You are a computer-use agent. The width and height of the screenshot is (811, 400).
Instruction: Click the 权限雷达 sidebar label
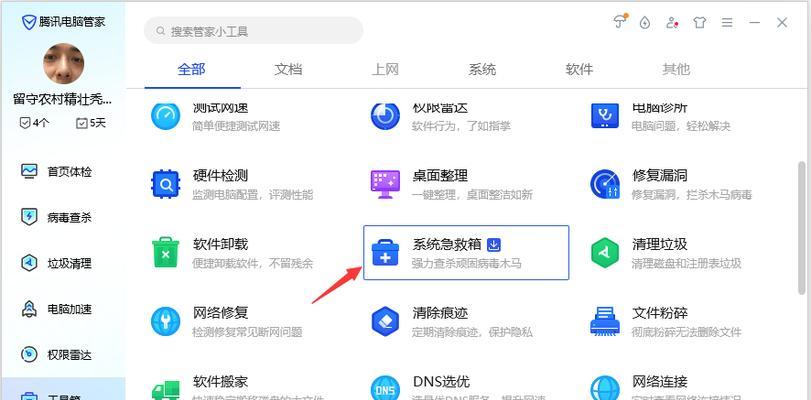coord(69,355)
